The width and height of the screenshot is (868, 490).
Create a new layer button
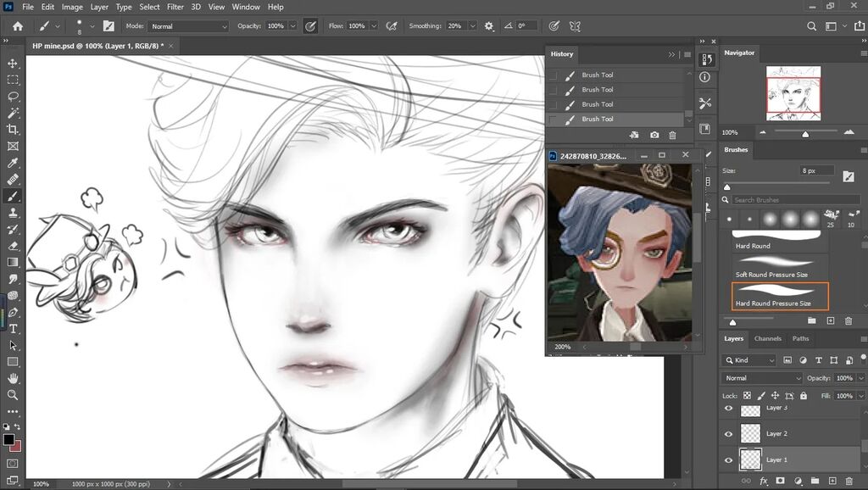(832, 481)
